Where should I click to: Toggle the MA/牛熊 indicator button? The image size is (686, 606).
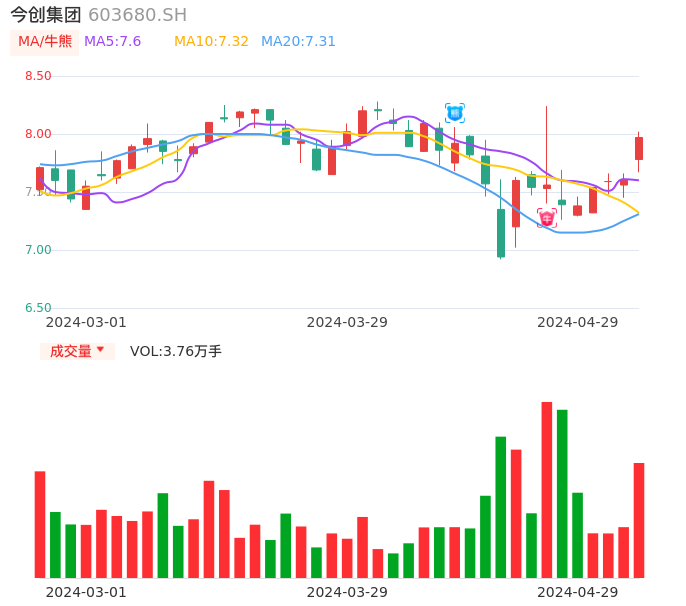(45, 42)
